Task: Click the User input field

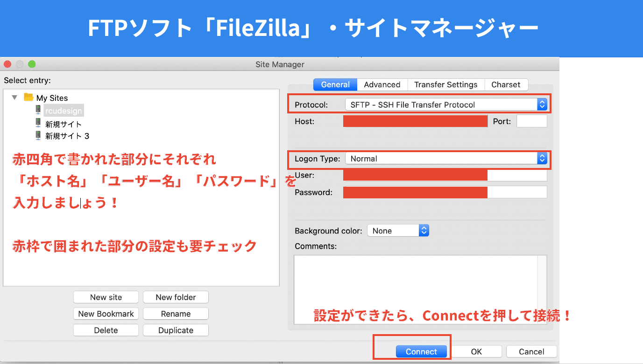Action: click(x=445, y=175)
